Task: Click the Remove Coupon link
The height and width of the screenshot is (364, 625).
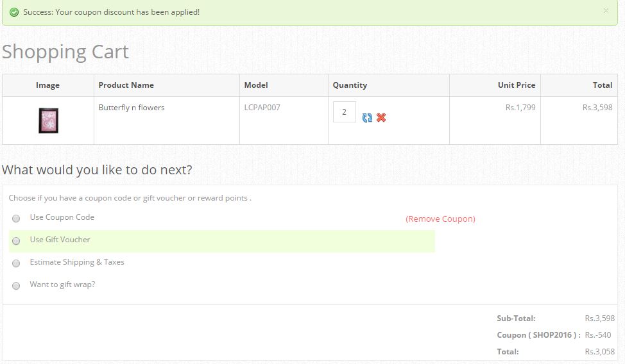Action: click(x=440, y=219)
